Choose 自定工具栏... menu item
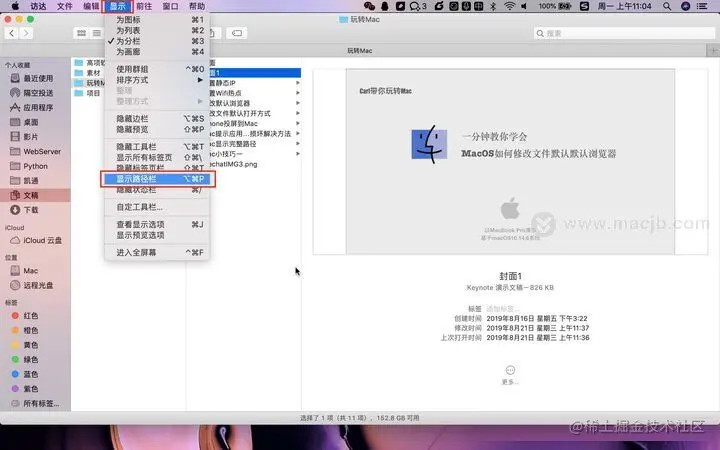720x450 pixels. tap(157, 207)
